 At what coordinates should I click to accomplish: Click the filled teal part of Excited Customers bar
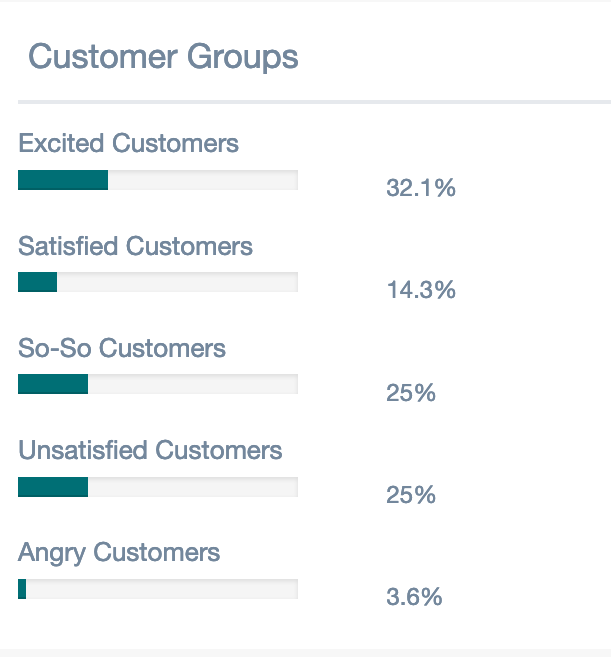pyautogui.click(x=63, y=180)
